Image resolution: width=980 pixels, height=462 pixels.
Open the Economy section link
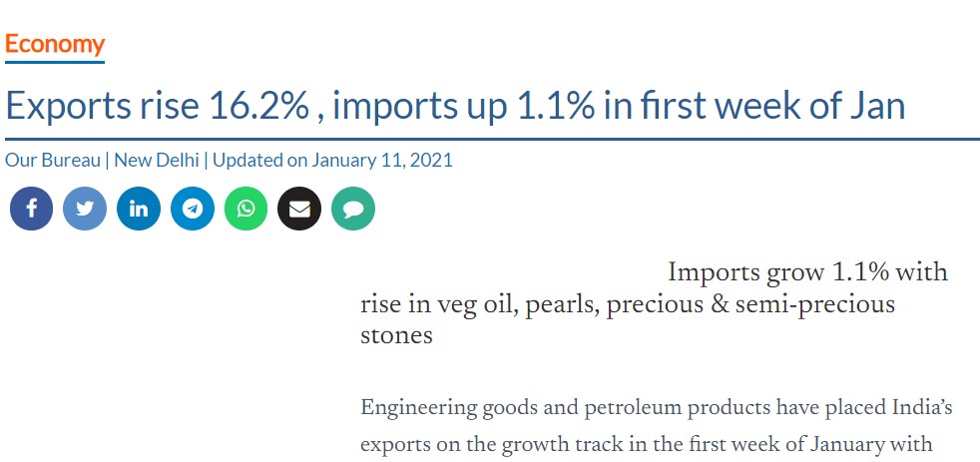[55, 44]
